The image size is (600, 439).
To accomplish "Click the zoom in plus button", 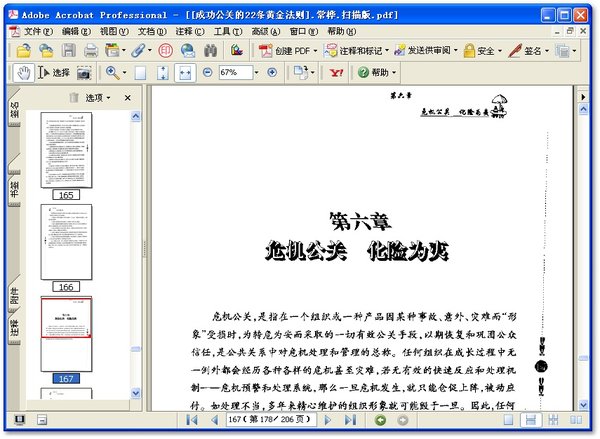I will click(272, 72).
